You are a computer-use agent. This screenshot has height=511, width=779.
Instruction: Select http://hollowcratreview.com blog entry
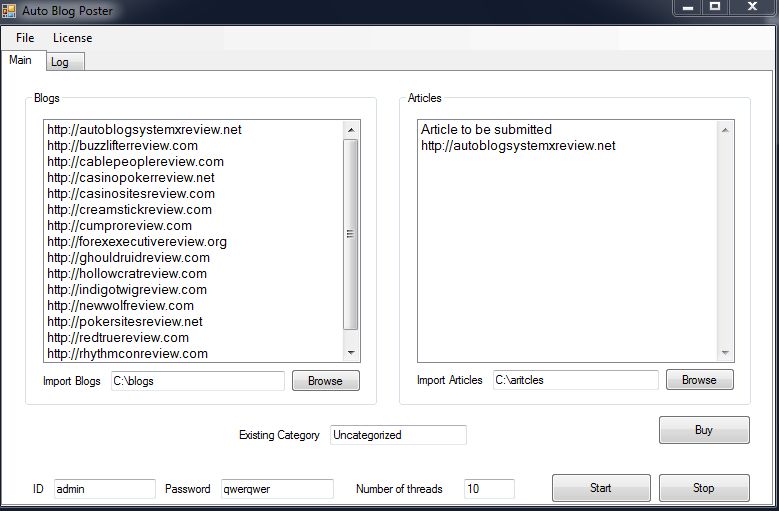[x=127, y=273]
